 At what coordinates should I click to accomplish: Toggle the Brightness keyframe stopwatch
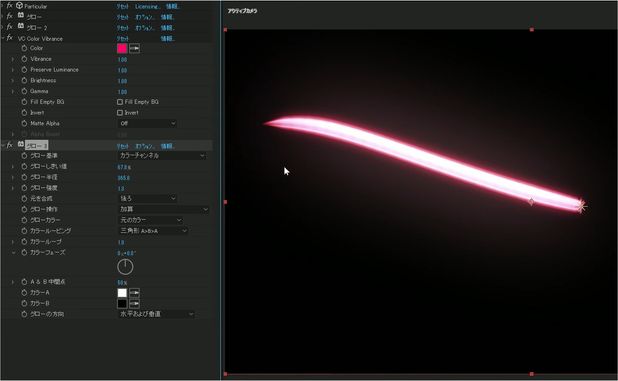point(24,80)
